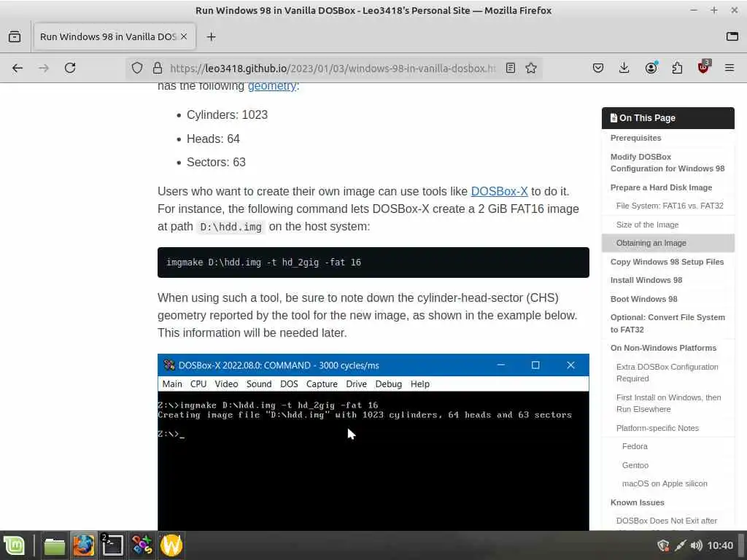
Task: Go to Gentoo notes
Action: coord(635,465)
